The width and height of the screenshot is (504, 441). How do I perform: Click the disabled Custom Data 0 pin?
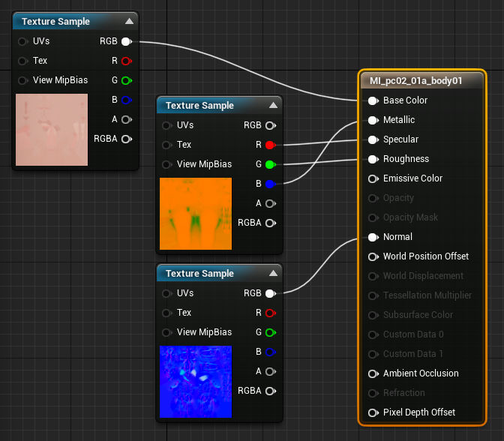click(373, 334)
